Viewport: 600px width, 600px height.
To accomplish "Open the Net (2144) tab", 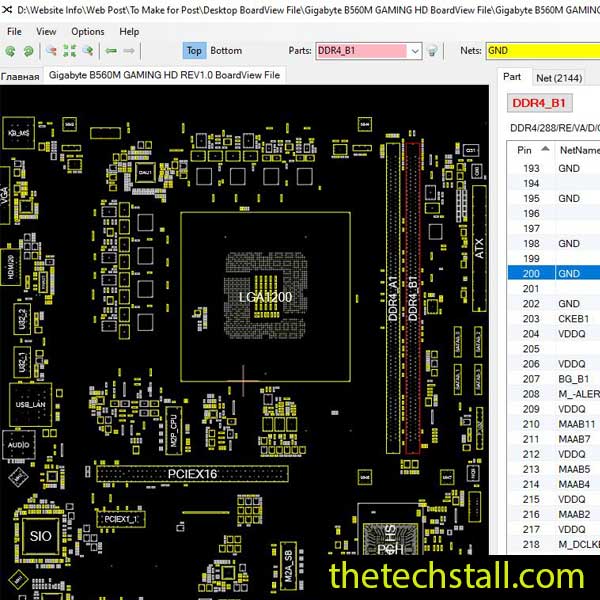I will tap(559, 78).
